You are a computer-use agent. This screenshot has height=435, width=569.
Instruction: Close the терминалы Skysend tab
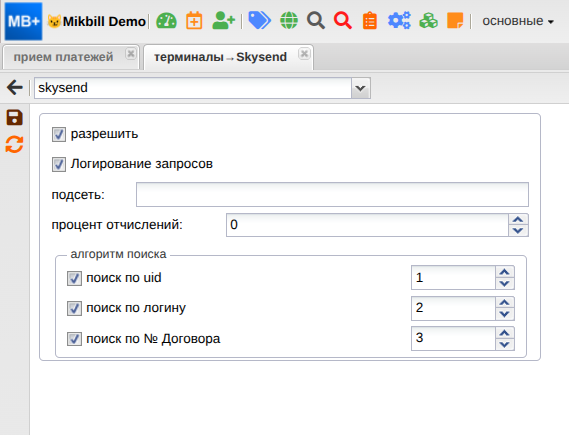304,54
